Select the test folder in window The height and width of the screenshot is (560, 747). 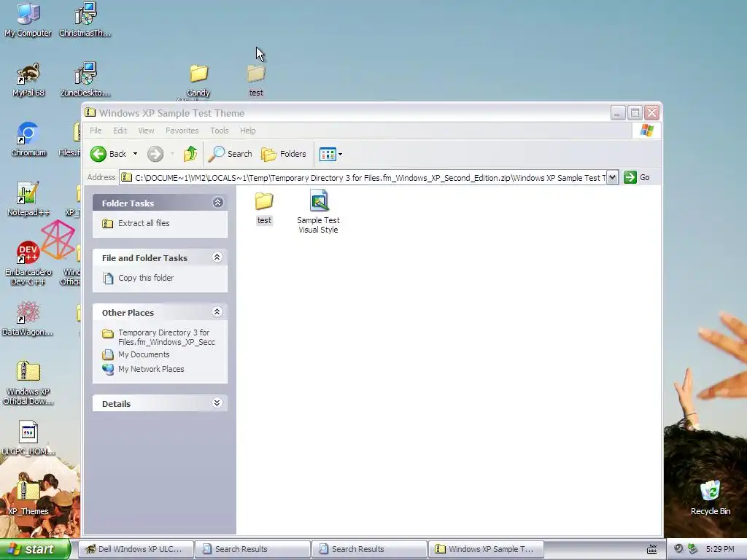point(264,208)
